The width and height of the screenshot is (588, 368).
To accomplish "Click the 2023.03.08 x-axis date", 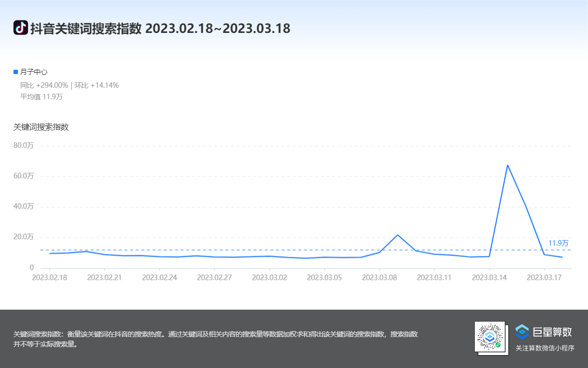I will (379, 278).
